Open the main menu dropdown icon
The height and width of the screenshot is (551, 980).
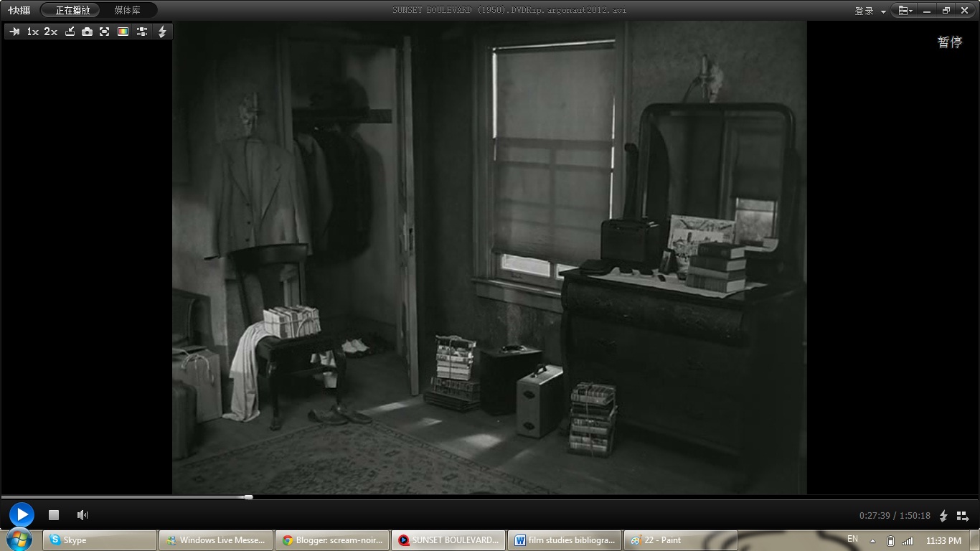905,11
